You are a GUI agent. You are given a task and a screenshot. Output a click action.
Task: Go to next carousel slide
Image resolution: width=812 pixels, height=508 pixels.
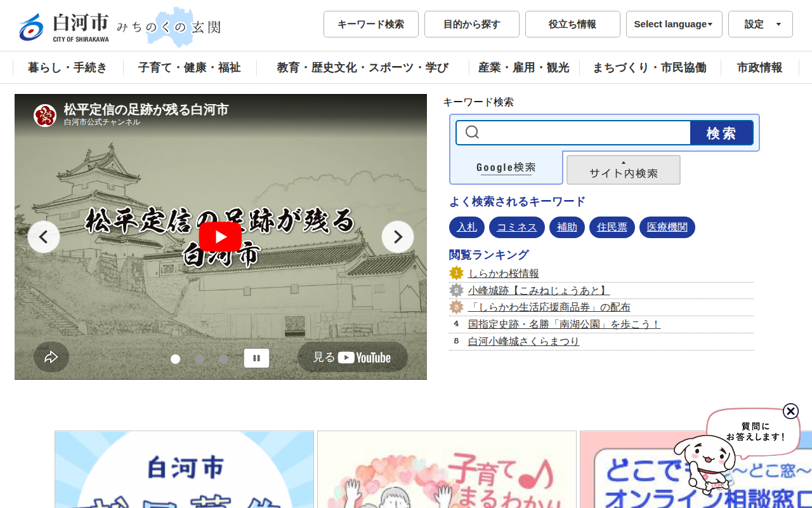398,237
